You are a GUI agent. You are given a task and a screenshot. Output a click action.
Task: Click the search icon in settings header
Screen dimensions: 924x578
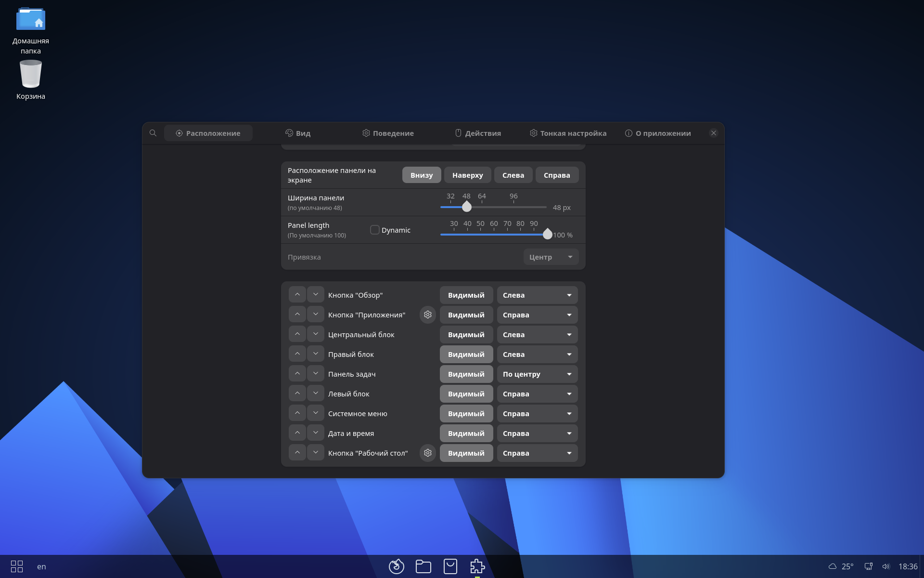click(153, 133)
